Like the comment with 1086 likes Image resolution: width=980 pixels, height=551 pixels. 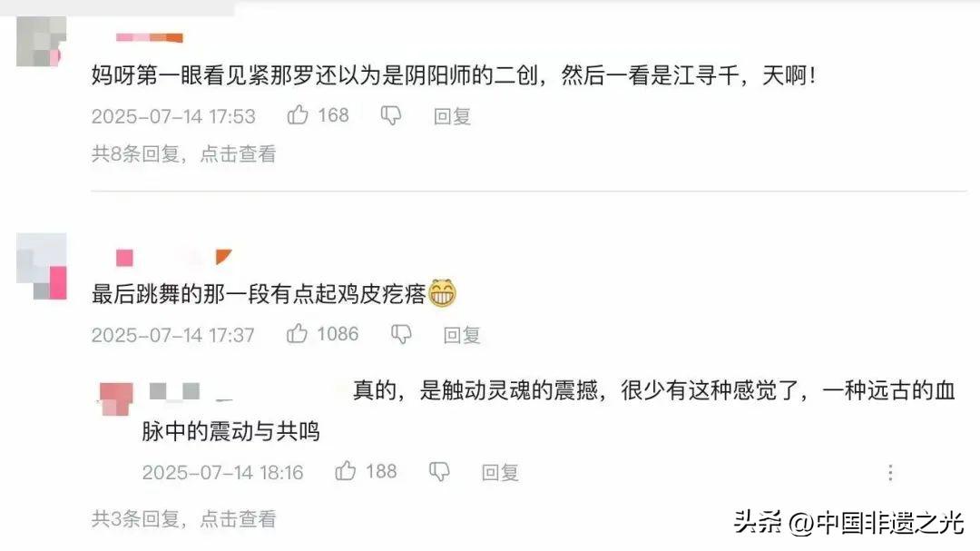pyautogui.click(x=297, y=334)
